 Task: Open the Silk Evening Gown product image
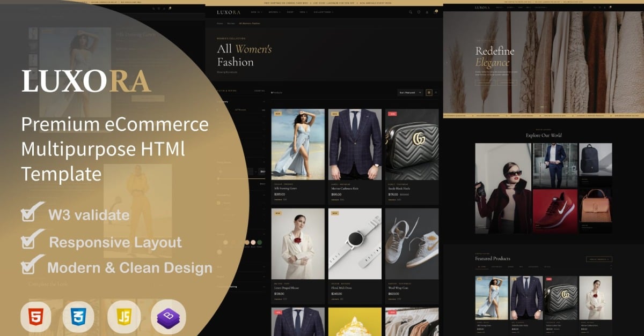tap(298, 144)
